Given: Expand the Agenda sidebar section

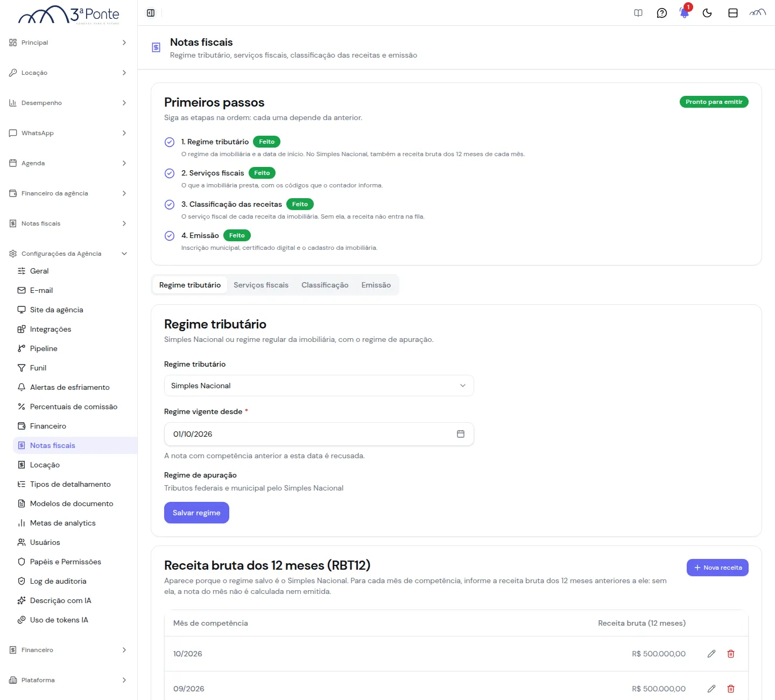Looking at the screenshot, I should pyautogui.click(x=68, y=163).
